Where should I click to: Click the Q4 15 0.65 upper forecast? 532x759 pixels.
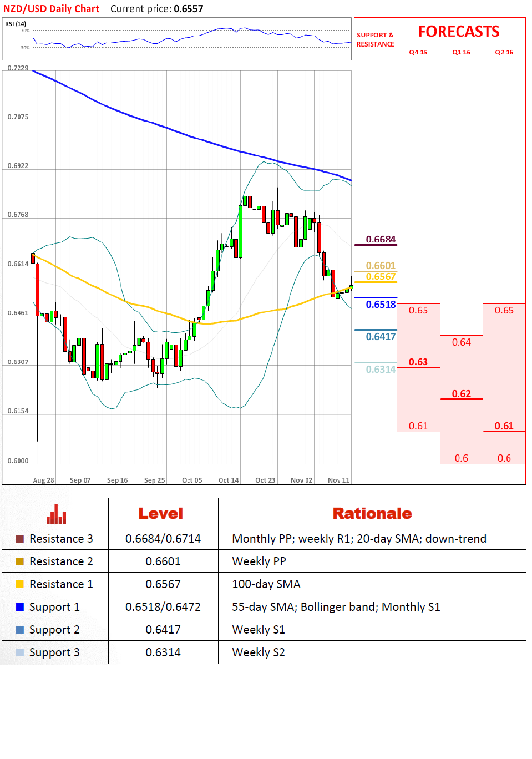coord(418,310)
